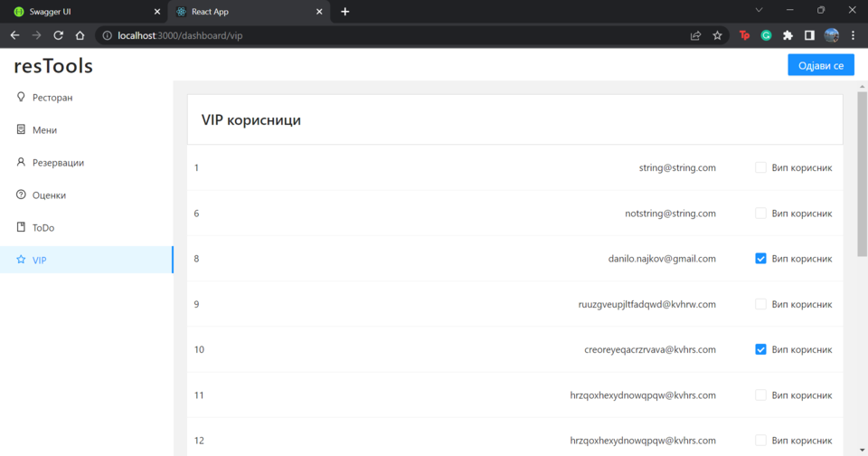Image resolution: width=868 pixels, height=456 pixels.
Task: Click the question mark icon beside Оценки
Action: coord(21,195)
